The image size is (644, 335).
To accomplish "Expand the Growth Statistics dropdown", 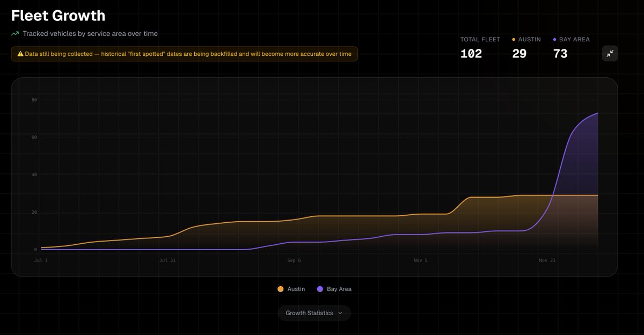I will click(314, 313).
